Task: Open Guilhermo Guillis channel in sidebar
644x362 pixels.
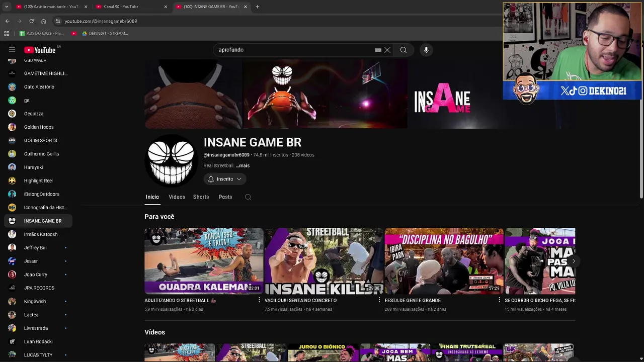Action: click(x=38, y=154)
